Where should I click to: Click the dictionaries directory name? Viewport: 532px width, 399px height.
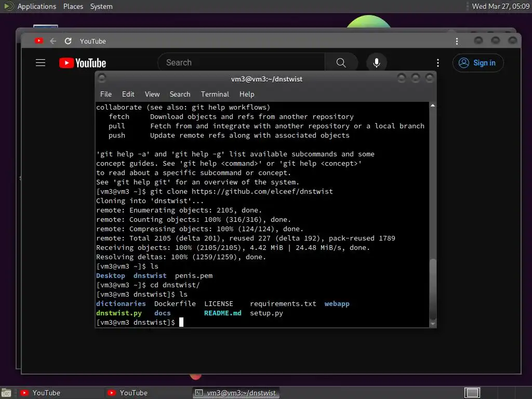pyautogui.click(x=121, y=303)
